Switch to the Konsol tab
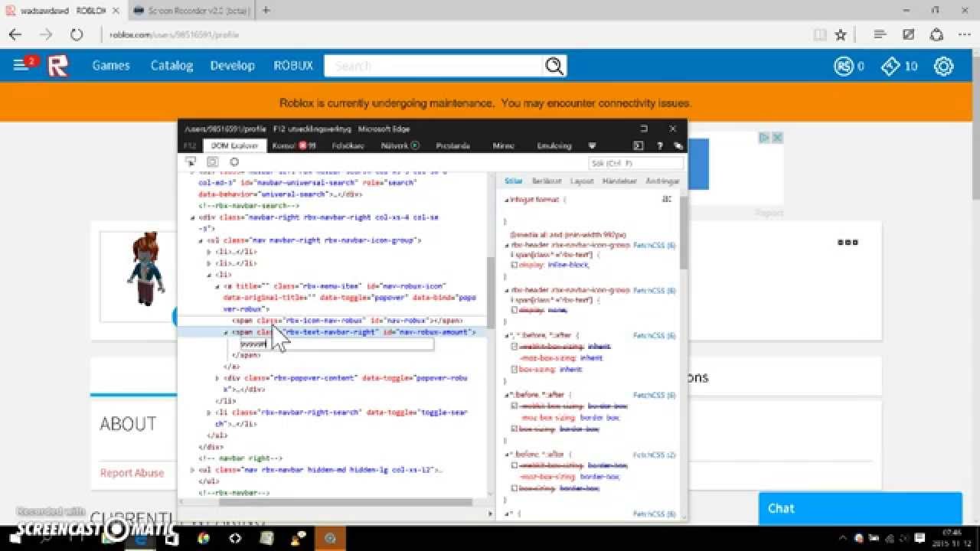The image size is (980, 551). coord(295,145)
